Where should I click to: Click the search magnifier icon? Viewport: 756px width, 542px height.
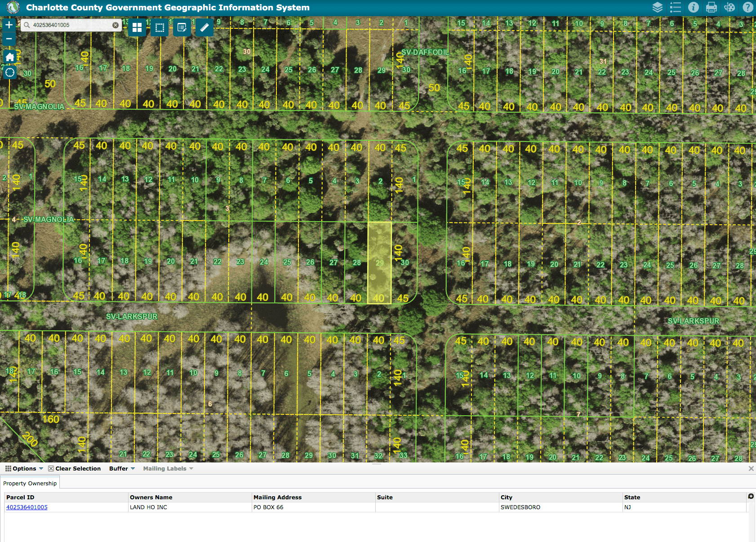point(27,25)
